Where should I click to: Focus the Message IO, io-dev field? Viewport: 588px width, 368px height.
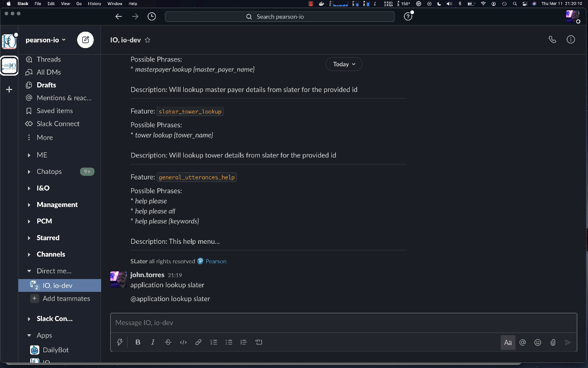pos(344,323)
